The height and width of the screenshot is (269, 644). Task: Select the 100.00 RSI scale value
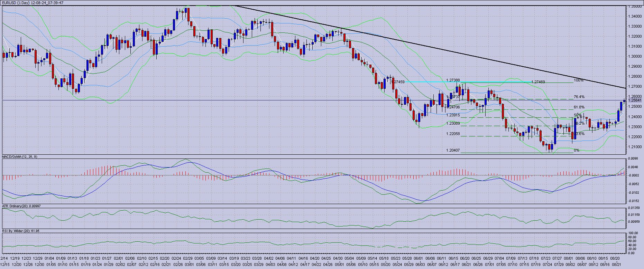(x=634, y=233)
